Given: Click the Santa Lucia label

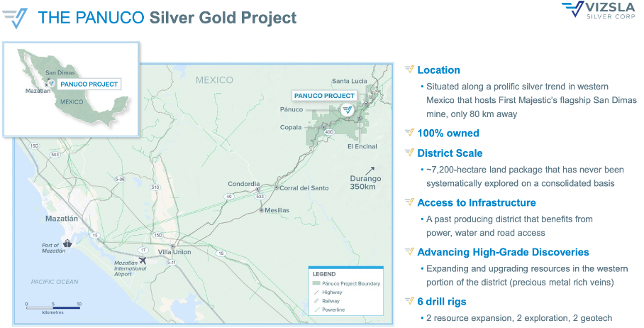Looking at the screenshot, I should coord(350,81).
